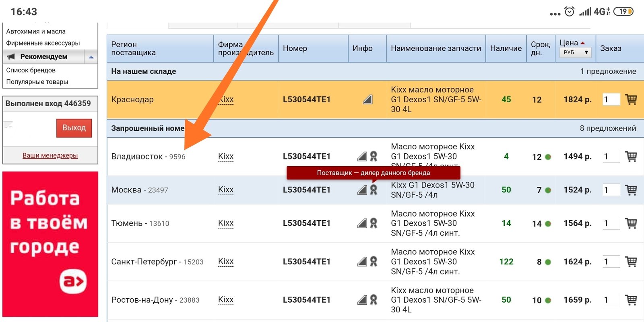Click green status dot in Ростов-на-Дону row
Screen dimensions: 644x322
(548, 300)
